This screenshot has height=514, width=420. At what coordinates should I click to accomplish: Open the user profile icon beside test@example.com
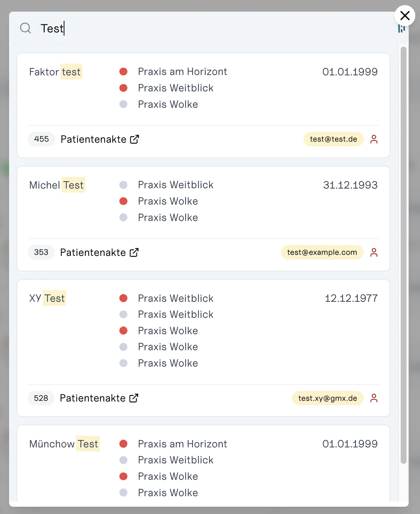(374, 252)
